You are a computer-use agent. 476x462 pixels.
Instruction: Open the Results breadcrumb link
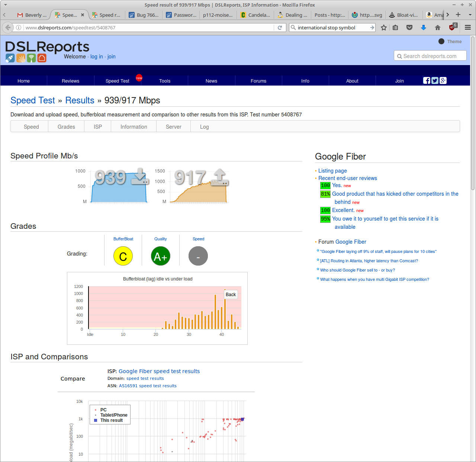pos(80,100)
